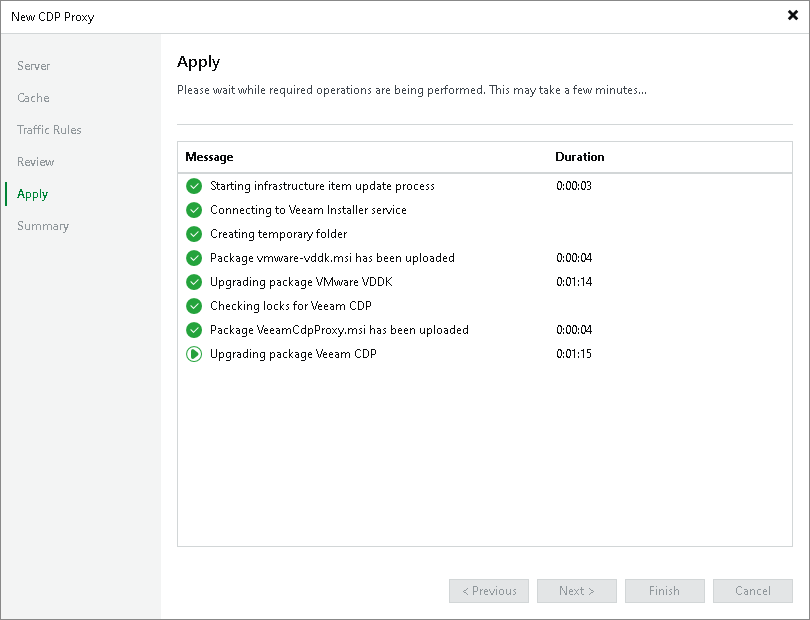
Task: Select 'Package vmware-vddk.msi has been uploaded' message
Action: tap(332, 258)
